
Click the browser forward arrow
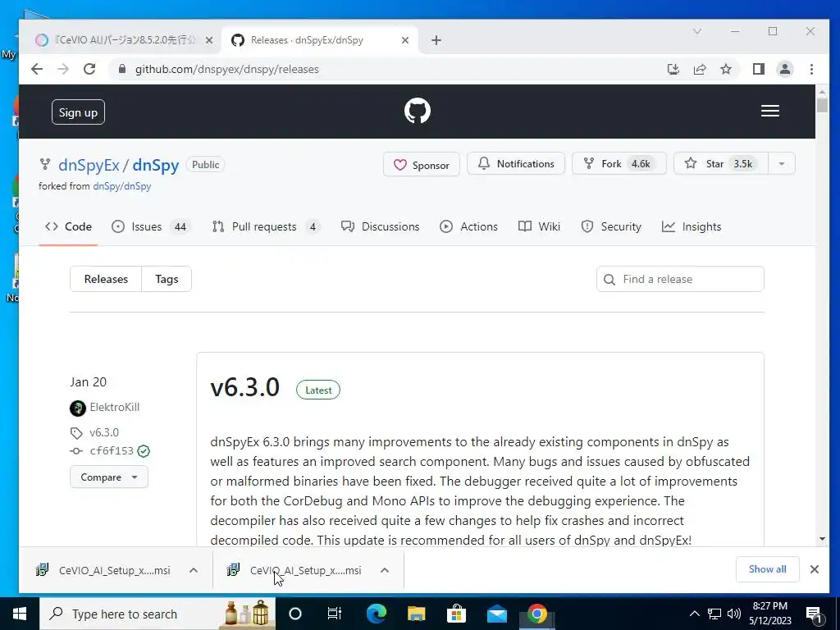[x=62, y=69]
